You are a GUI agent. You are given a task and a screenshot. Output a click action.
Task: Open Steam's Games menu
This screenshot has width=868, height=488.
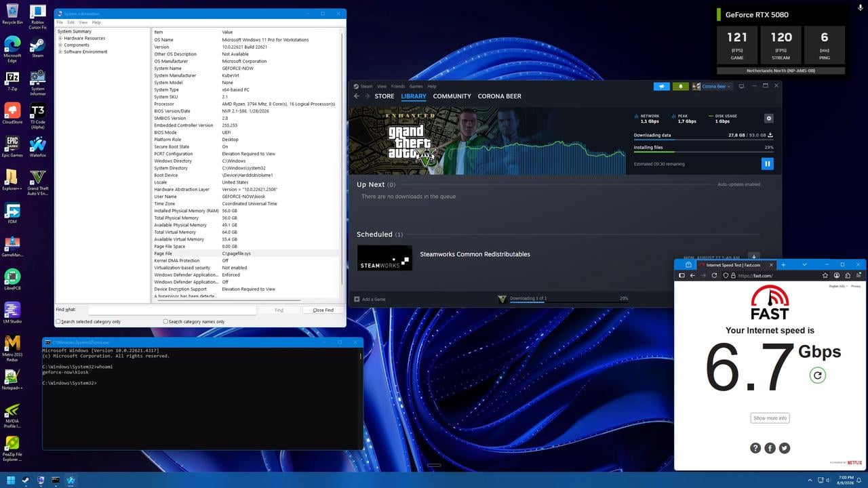tap(416, 87)
